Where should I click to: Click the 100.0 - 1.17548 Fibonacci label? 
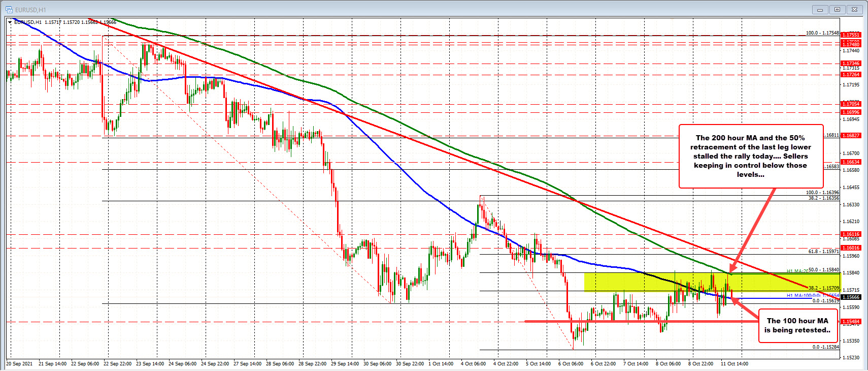[x=822, y=33]
